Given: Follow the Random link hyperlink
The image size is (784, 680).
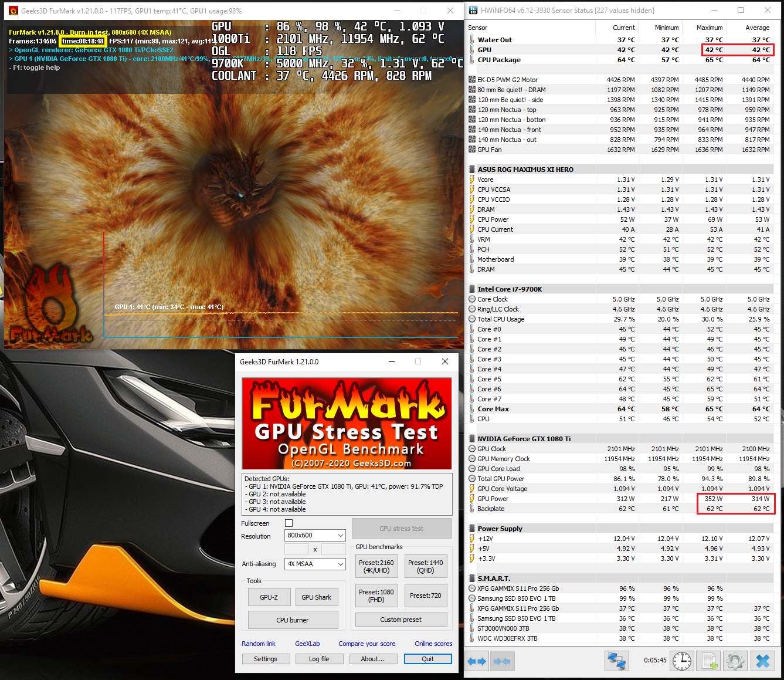Looking at the screenshot, I should [x=259, y=644].
